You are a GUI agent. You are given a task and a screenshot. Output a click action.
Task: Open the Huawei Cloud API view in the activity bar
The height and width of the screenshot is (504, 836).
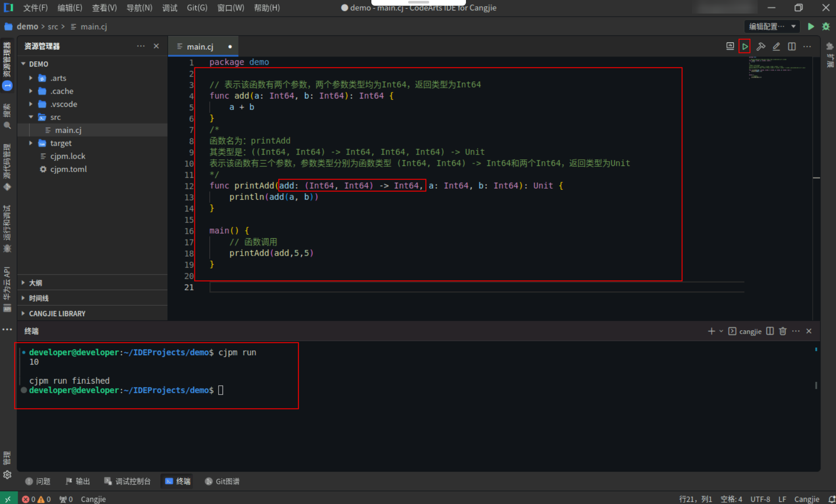[7, 289]
